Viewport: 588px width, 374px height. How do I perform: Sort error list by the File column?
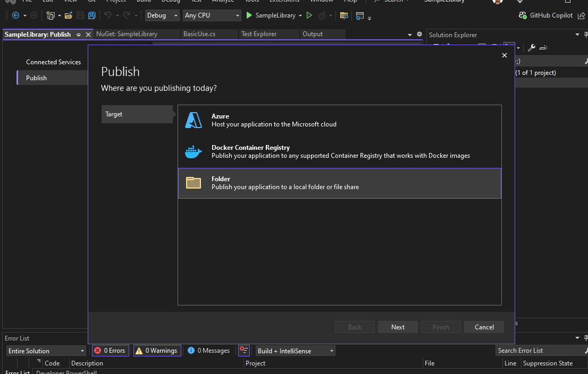[x=463, y=363]
